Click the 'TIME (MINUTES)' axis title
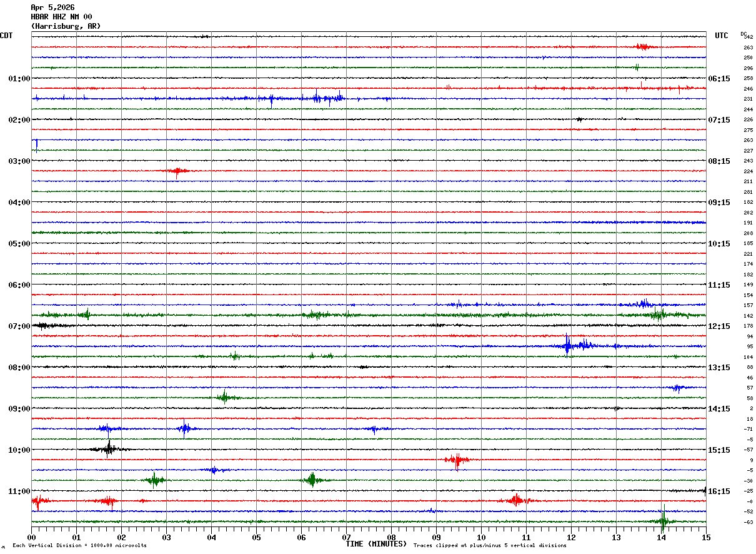This screenshot has height=554, width=756. (377, 544)
